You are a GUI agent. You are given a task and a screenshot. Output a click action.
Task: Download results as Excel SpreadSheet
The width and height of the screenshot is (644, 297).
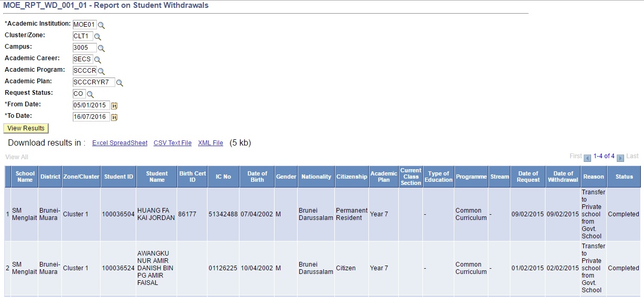120,143
